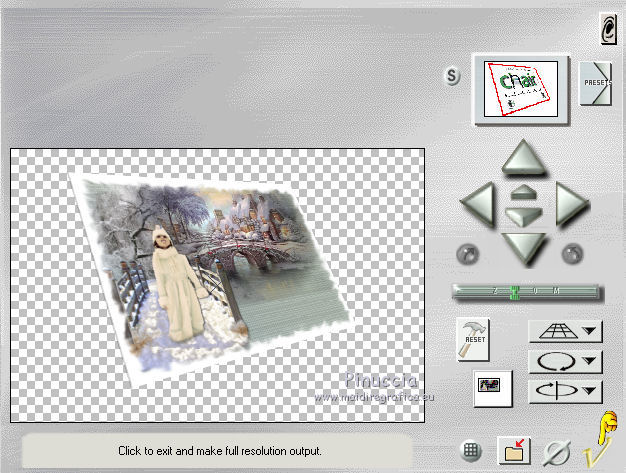
Task: Toggle the round grid display button
Action: click(x=470, y=451)
